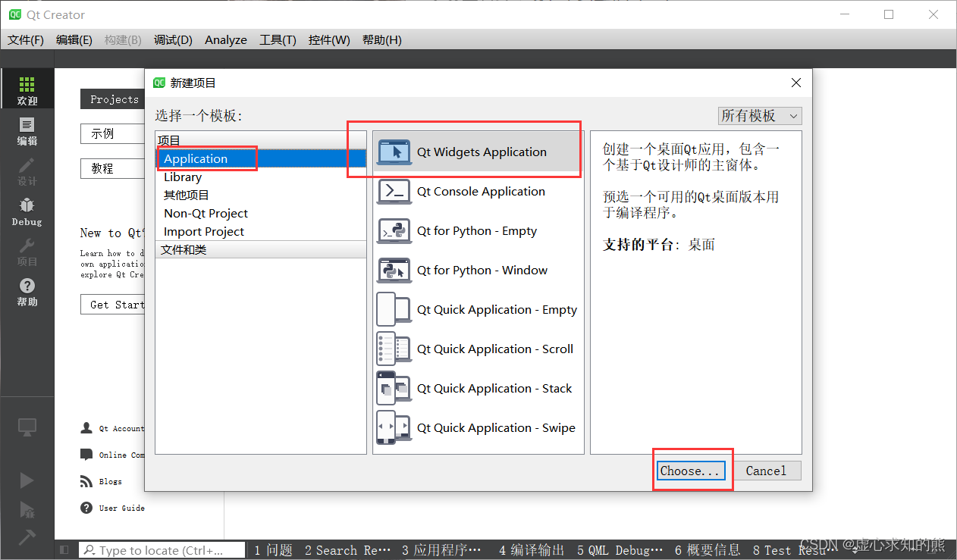Select Non-Qt Project category
The height and width of the screenshot is (560, 957).
(261, 213)
